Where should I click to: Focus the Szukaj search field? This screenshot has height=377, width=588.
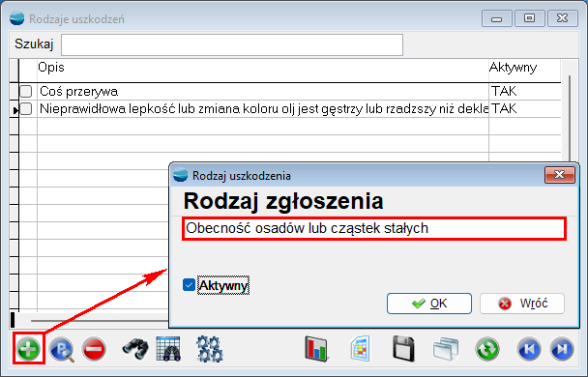[232, 45]
